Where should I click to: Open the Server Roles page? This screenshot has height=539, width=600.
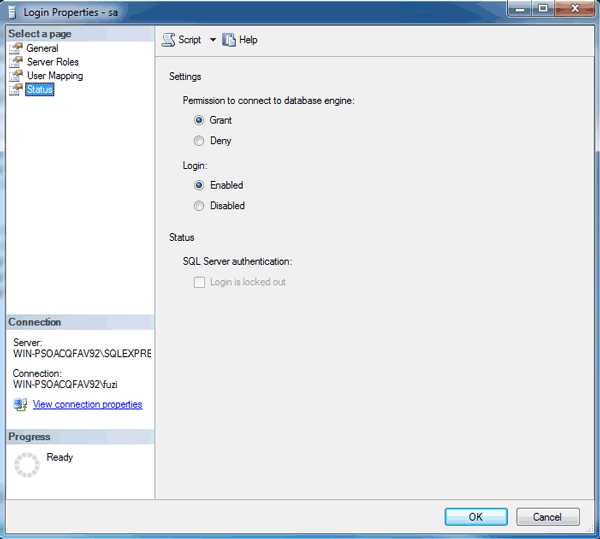click(x=52, y=62)
